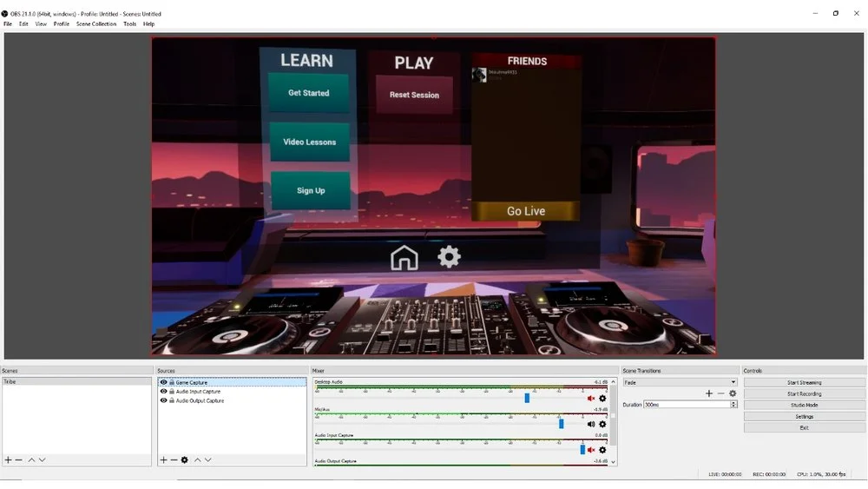Move selected source down

[207, 459]
